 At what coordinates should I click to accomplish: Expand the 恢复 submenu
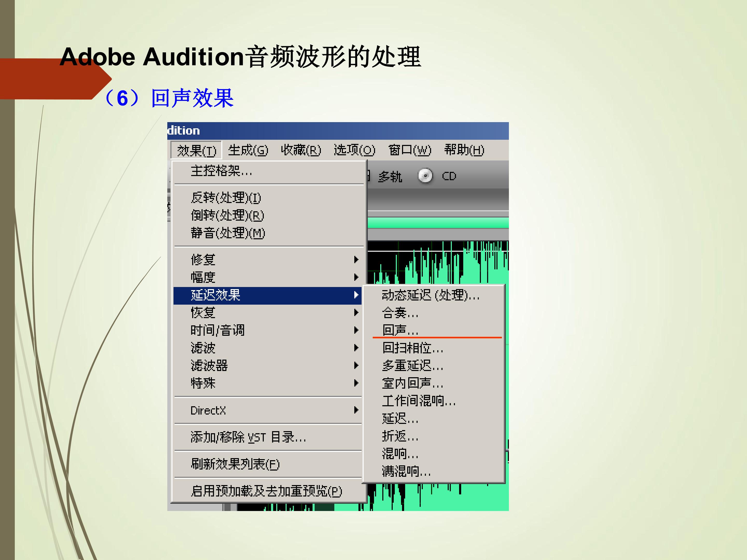[267, 313]
